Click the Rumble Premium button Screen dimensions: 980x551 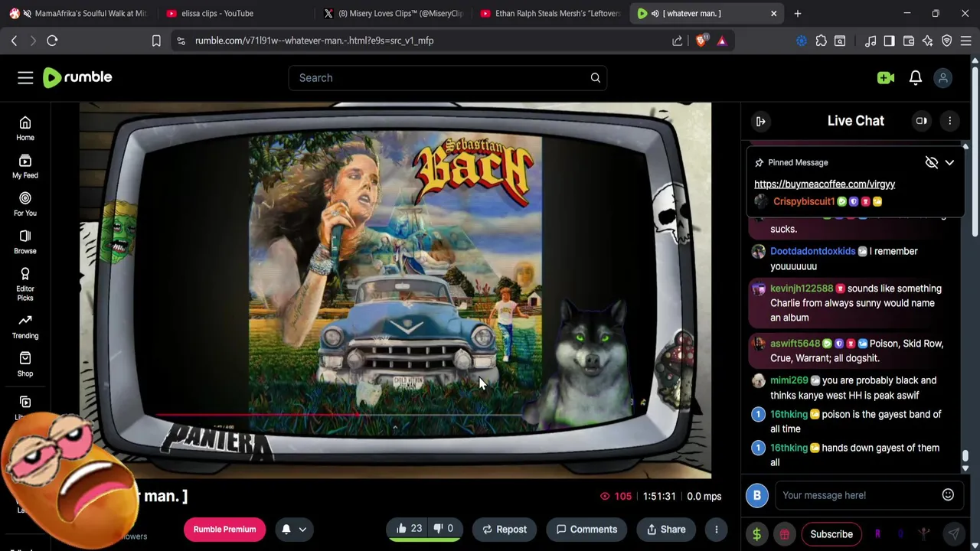pyautogui.click(x=224, y=530)
